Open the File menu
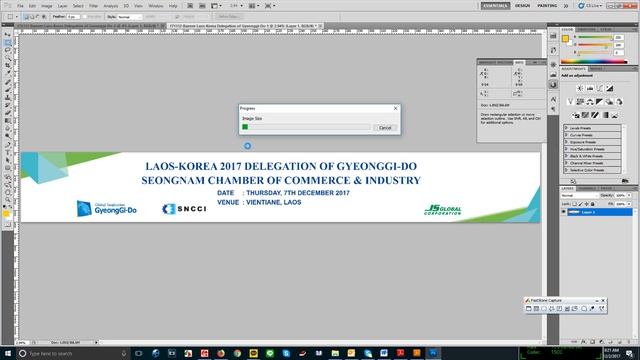This screenshot has width=640, height=360. pos(20,6)
